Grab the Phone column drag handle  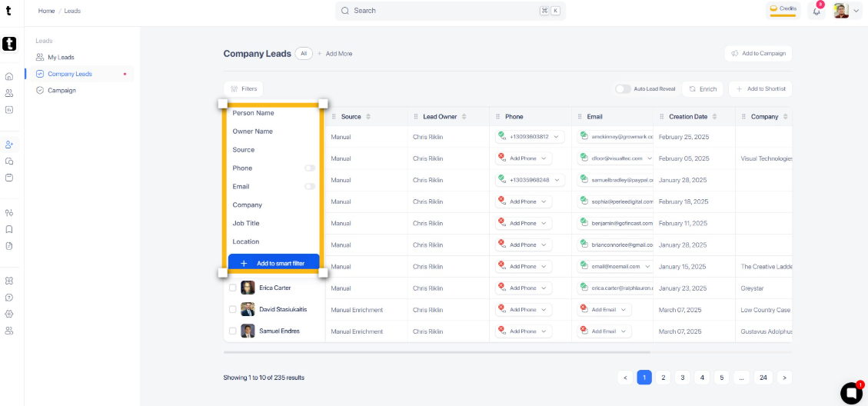(x=497, y=117)
